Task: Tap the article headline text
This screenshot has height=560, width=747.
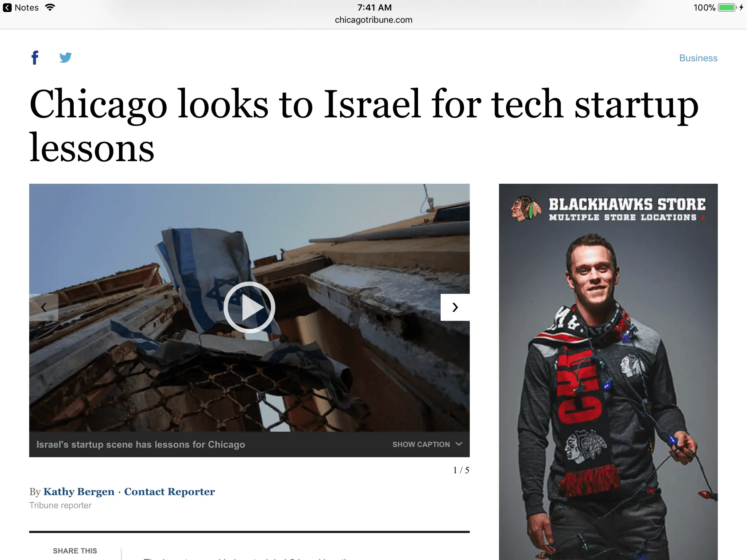Action: pyautogui.click(x=364, y=125)
